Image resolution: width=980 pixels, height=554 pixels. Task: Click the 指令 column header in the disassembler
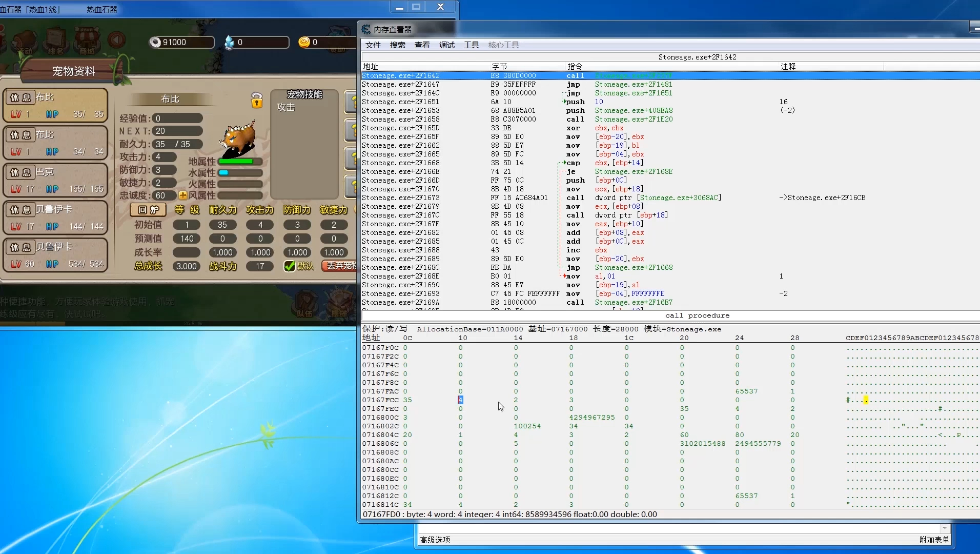point(575,66)
